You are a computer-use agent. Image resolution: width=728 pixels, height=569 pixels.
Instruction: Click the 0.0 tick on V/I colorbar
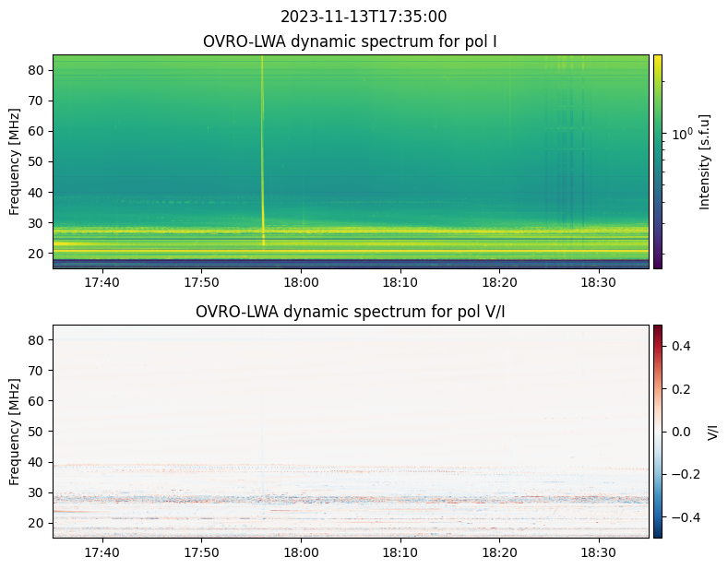[x=679, y=431]
